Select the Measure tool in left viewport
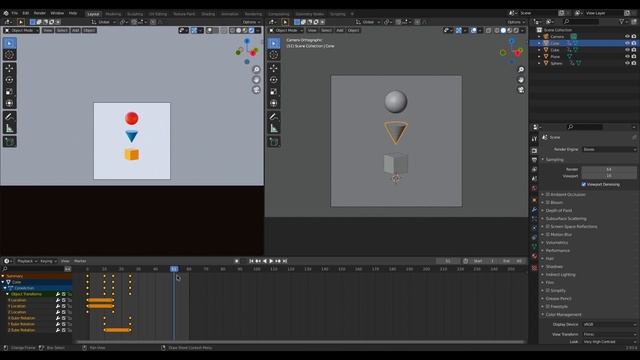 9,129
